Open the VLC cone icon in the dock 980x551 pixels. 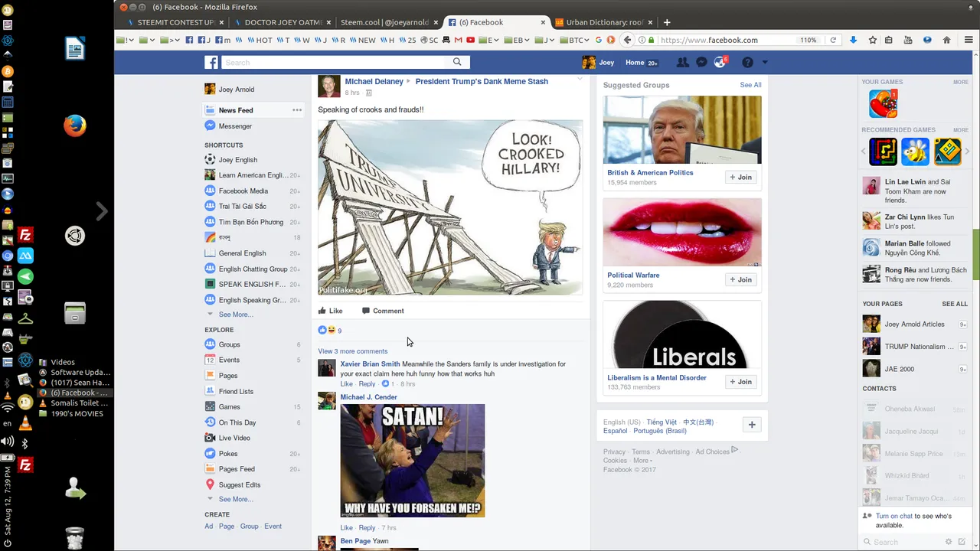(25, 422)
